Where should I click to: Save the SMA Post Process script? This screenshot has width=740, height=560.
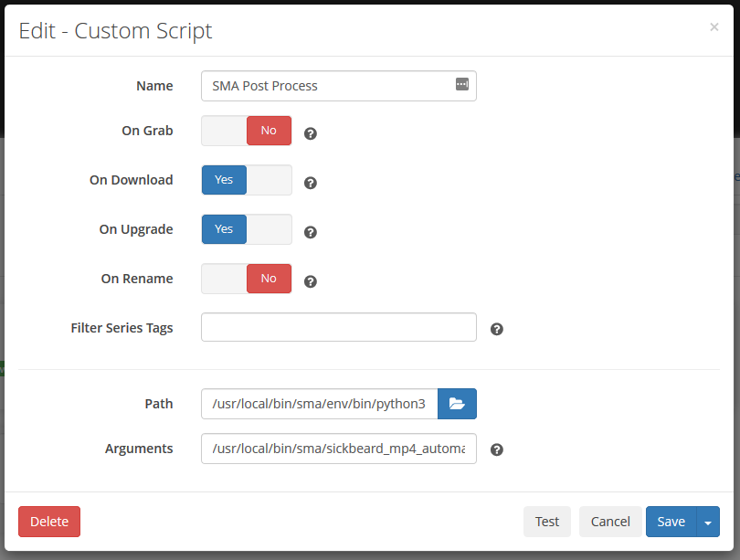click(671, 521)
